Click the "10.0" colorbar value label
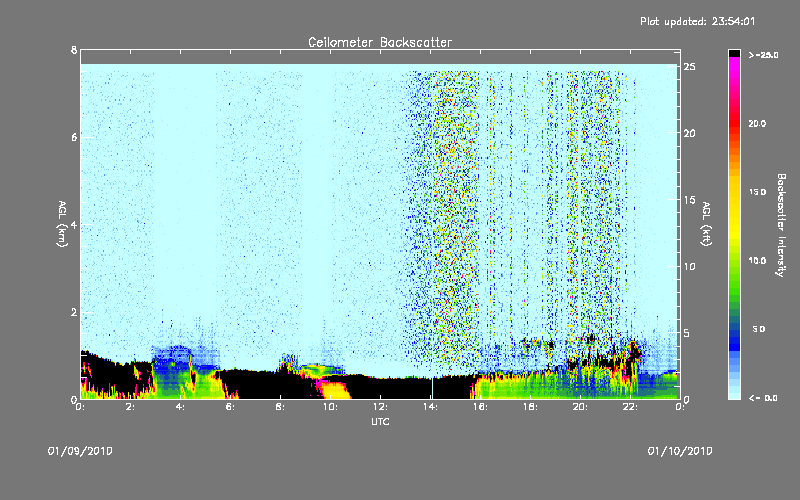 pos(757,260)
